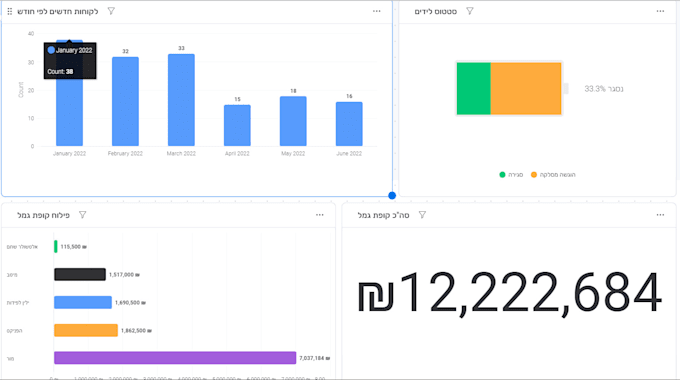The width and height of the screenshot is (680, 380).
Task: Select the orange הפניקס bar
Action: coord(86,330)
